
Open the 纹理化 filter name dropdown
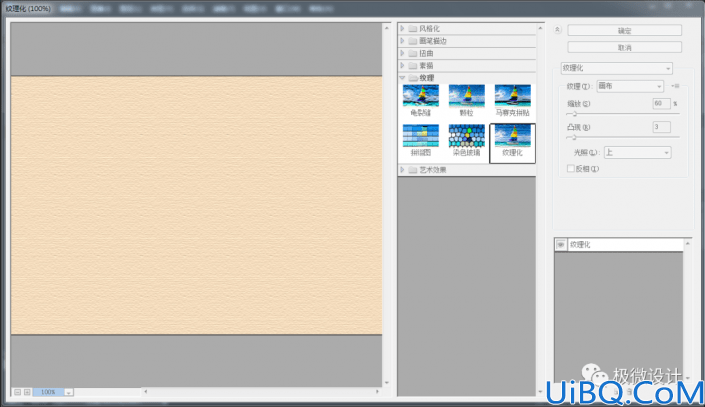click(616, 68)
